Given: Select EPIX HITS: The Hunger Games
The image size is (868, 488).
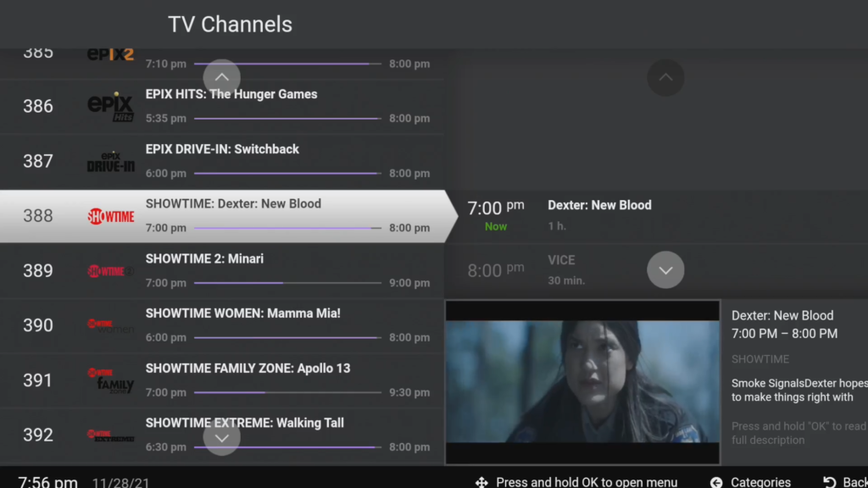Looking at the screenshot, I should 221,106.
